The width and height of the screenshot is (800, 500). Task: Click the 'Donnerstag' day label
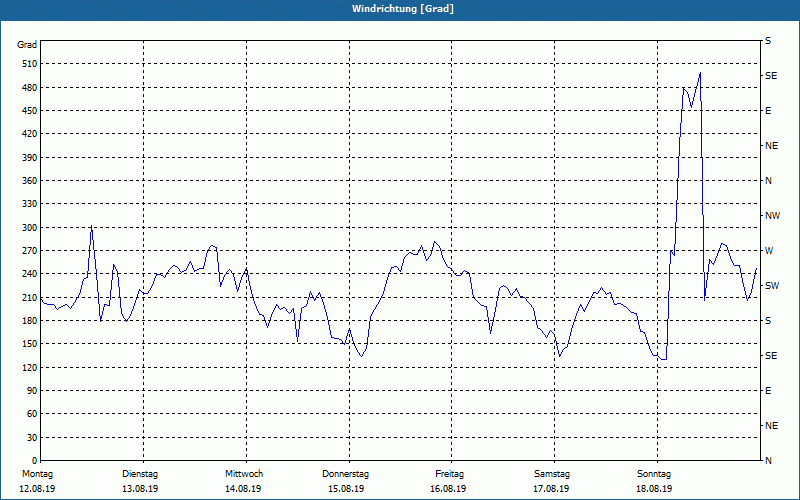[345, 474]
